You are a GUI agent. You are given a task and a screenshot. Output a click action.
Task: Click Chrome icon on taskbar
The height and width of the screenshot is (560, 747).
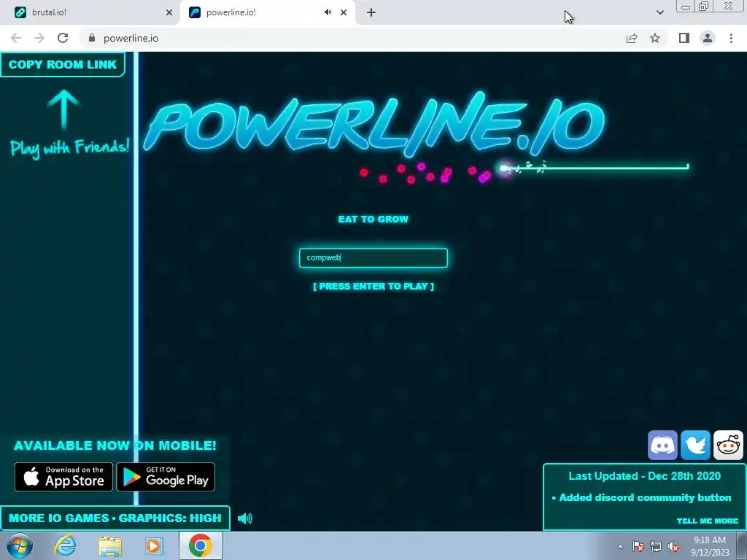201,545
